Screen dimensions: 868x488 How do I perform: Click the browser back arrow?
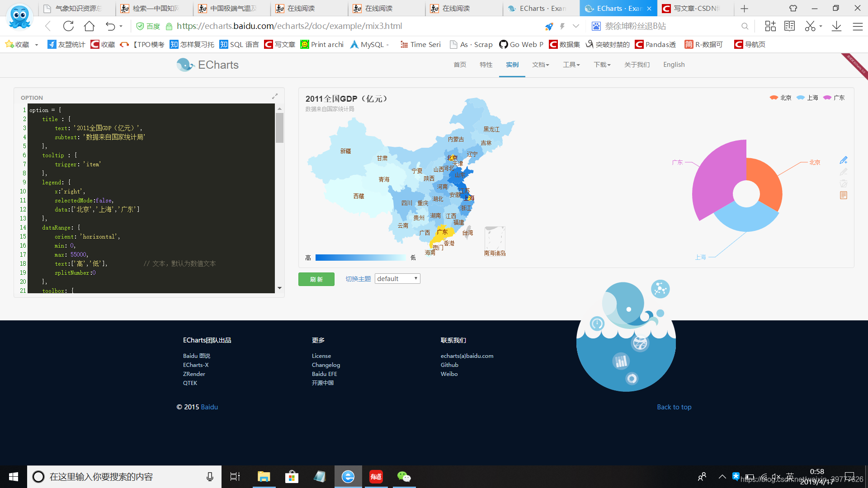point(48,26)
